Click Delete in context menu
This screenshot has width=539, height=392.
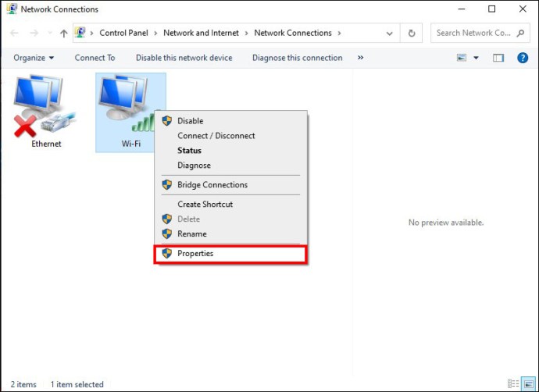click(230, 219)
